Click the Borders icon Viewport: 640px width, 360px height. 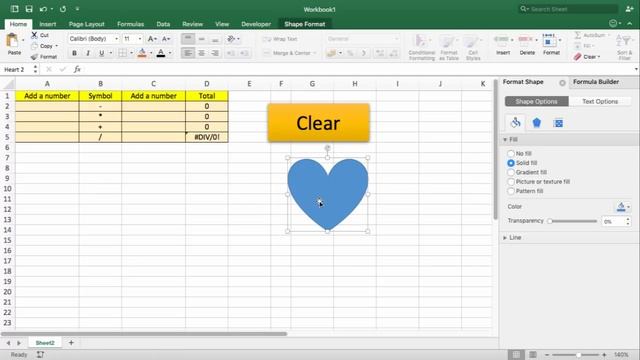(122, 53)
